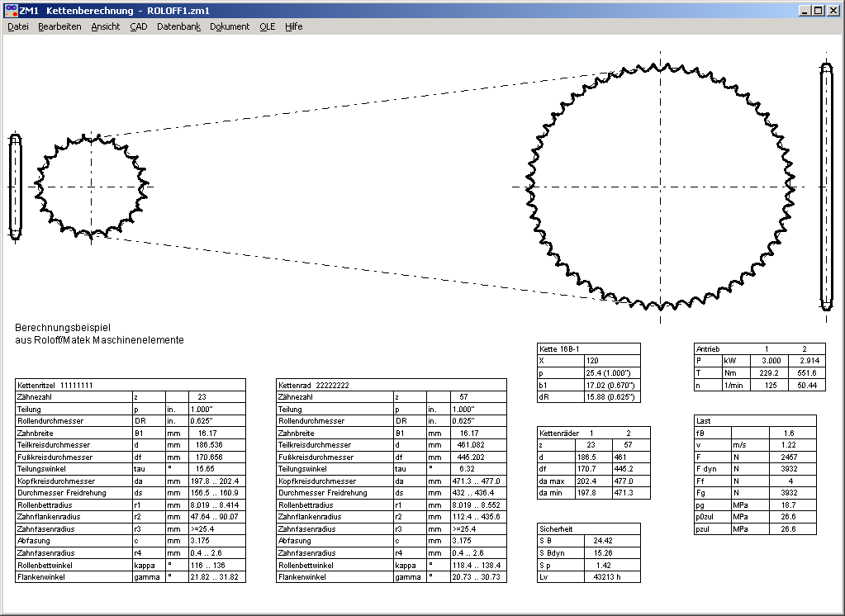This screenshot has width=845, height=616.
Task: Close the ZM1 Kettenberechnung window
Action: 833,11
